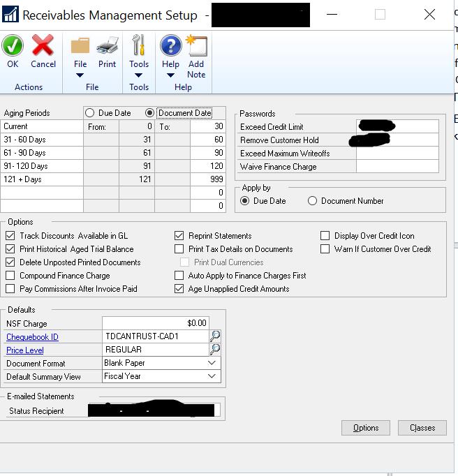This screenshot has height=476, width=458.
Task: Open the File dropdown arrow
Action: point(80,75)
